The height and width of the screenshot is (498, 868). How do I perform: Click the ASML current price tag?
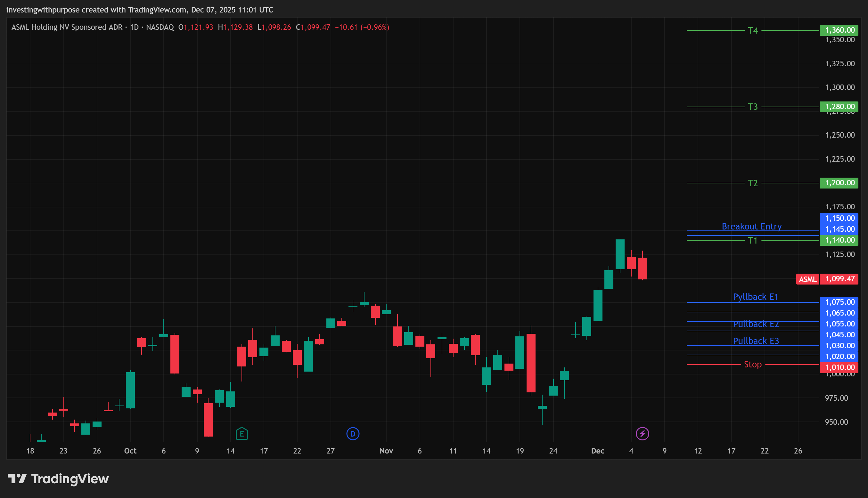coord(807,279)
